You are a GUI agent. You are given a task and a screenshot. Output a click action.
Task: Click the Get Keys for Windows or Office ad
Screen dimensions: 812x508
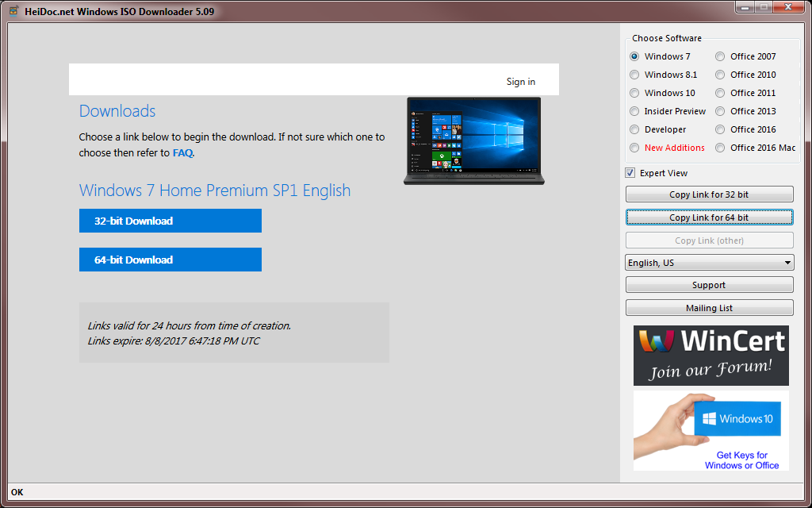[x=711, y=431]
